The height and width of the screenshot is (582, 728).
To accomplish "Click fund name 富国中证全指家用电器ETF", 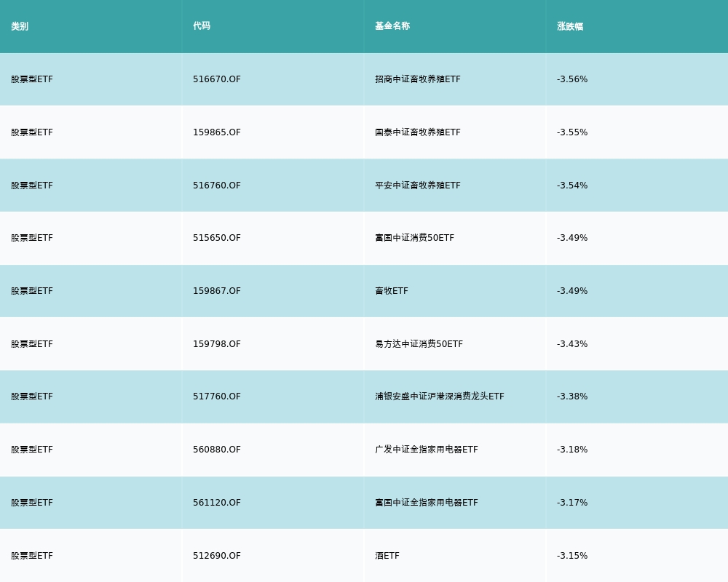I will (427, 503).
